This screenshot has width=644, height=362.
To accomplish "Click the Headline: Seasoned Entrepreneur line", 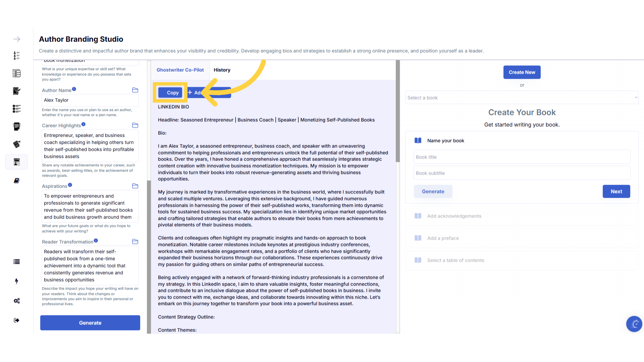I will tap(266, 120).
